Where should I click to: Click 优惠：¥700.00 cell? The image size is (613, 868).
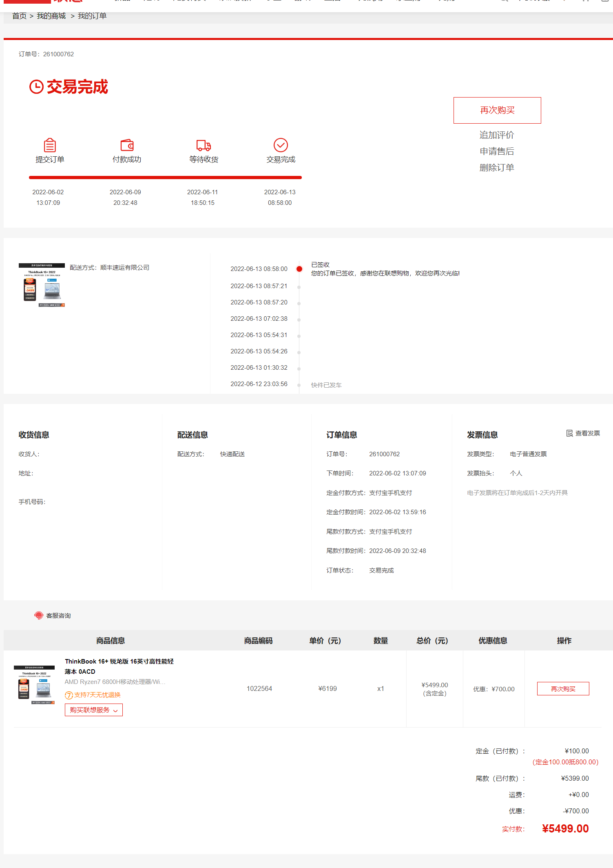point(494,689)
